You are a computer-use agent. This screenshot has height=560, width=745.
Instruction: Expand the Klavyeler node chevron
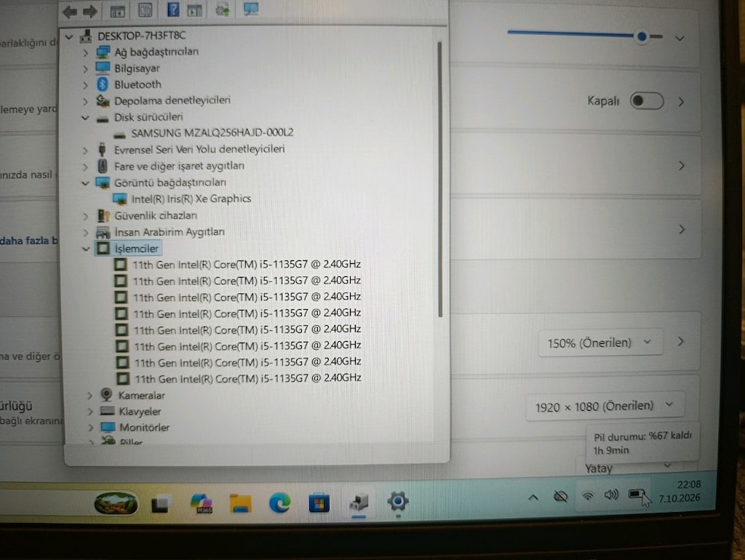pyautogui.click(x=89, y=412)
